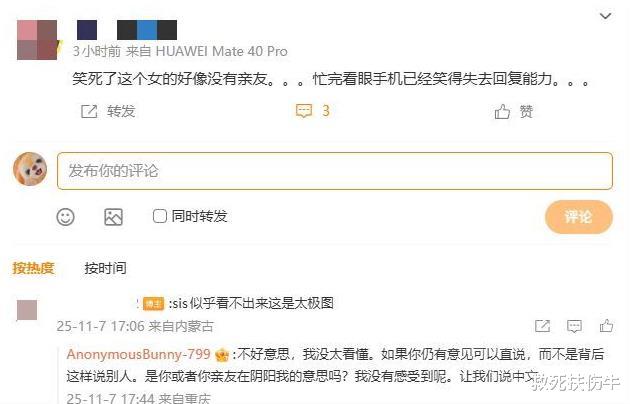
Task: Open the post options chevron menu
Action: pos(605,16)
